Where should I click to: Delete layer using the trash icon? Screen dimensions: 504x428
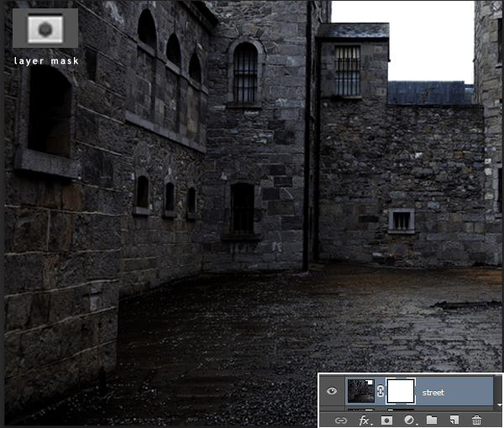pos(477,419)
